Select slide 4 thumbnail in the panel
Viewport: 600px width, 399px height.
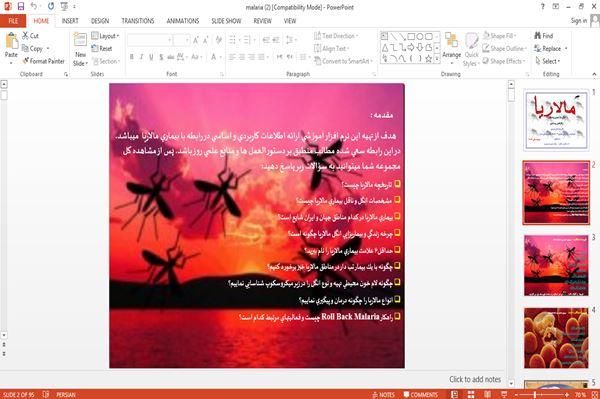click(556, 338)
